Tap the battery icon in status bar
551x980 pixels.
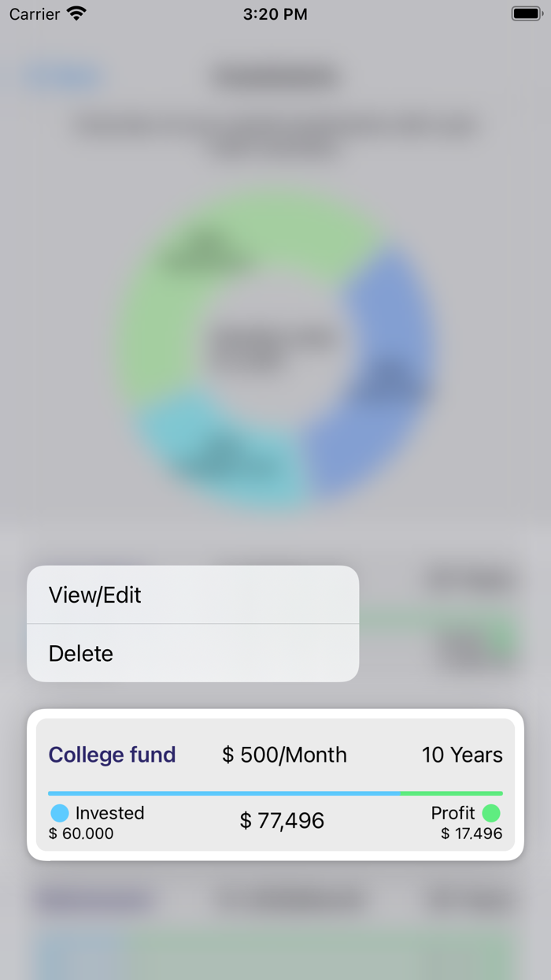(x=526, y=13)
